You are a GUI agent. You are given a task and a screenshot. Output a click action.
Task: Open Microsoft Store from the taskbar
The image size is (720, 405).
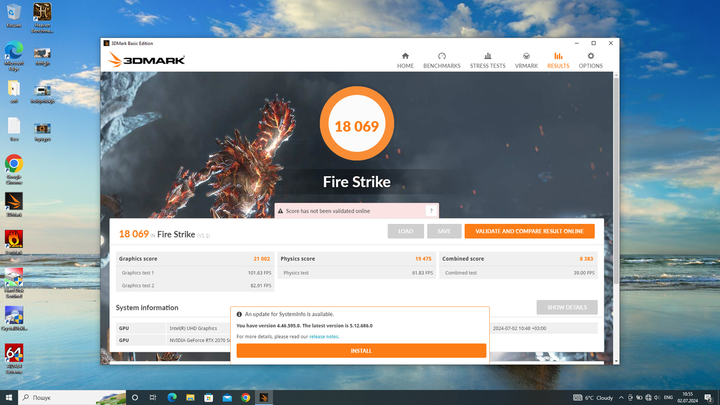click(x=208, y=397)
